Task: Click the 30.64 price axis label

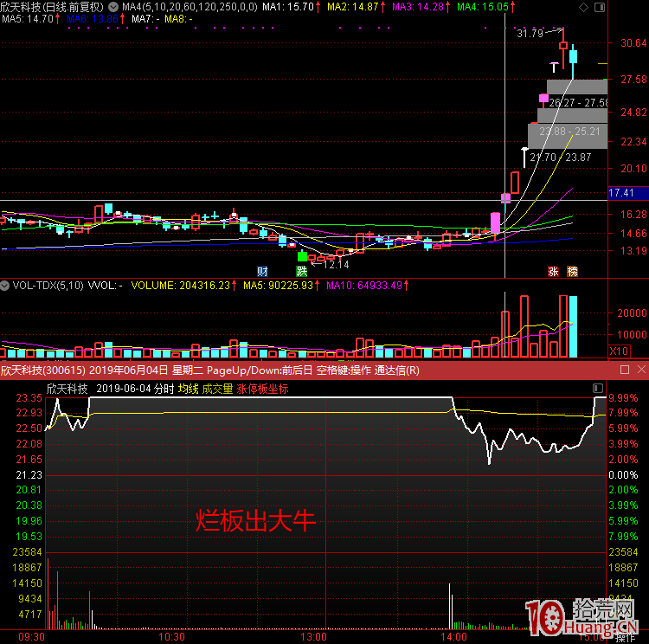Action: pyautogui.click(x=633, y=43)
